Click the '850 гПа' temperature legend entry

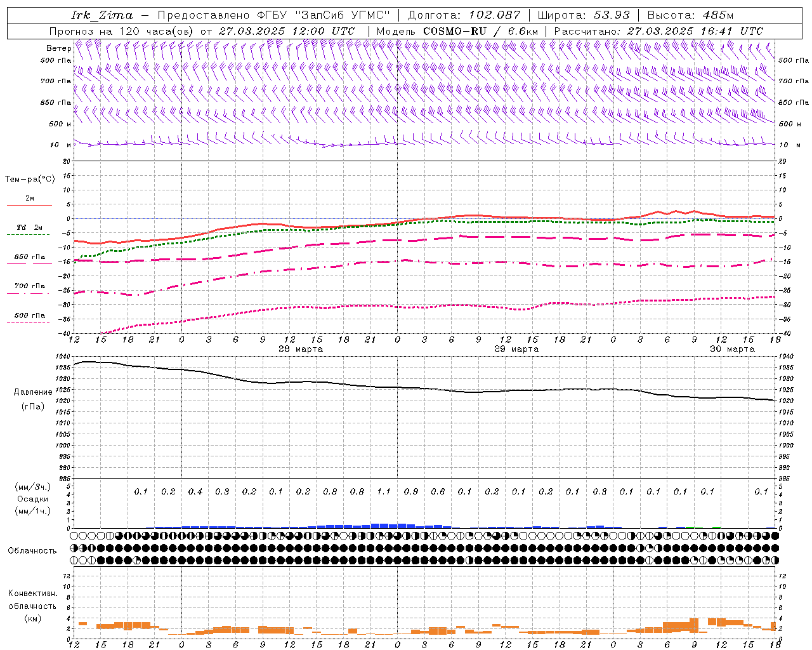click(29, 257)
